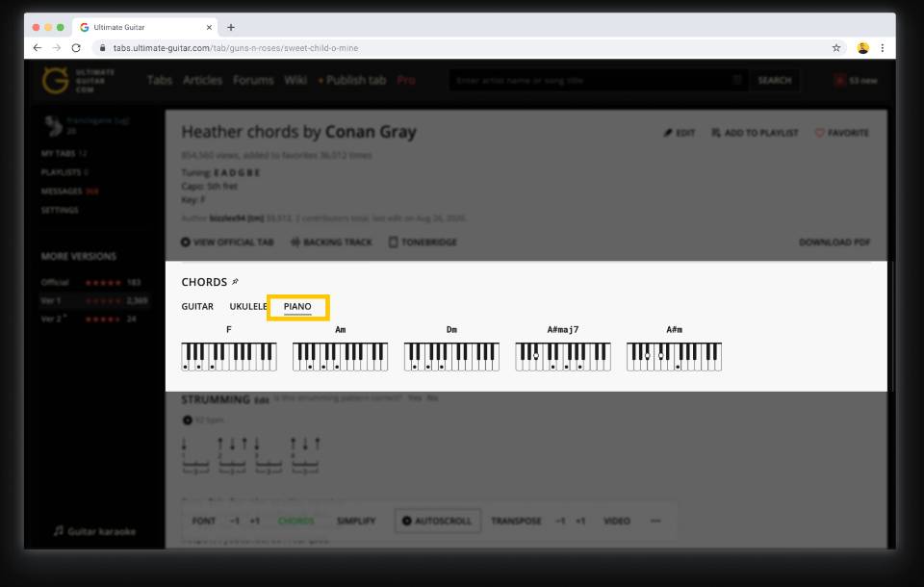Go back using browser back arrow
Screen dimensions: 924x587
click(38, 48)
